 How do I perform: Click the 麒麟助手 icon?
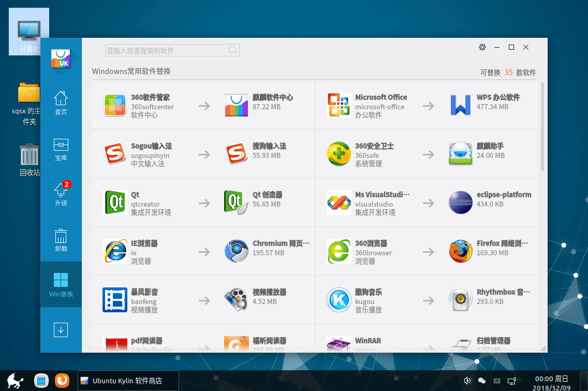(x=461, y=154)
